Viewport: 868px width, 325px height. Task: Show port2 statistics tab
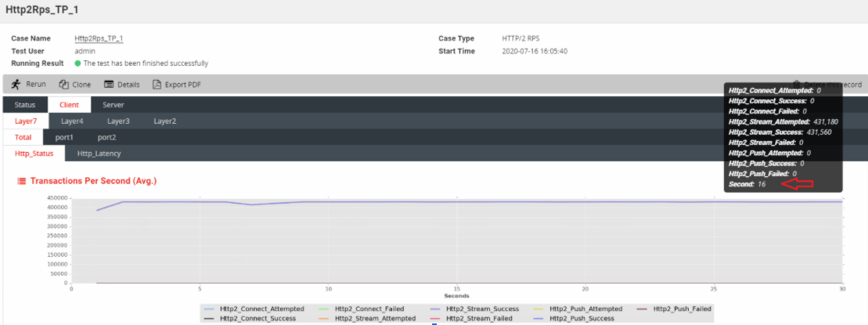[107, 137]
